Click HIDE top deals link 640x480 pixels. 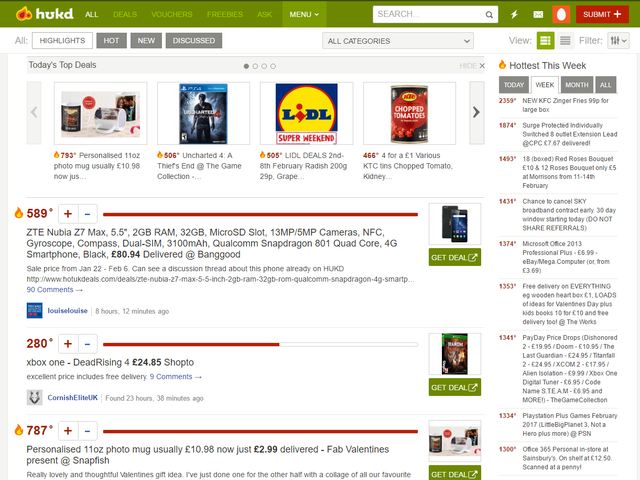click(x=468, y=66)
